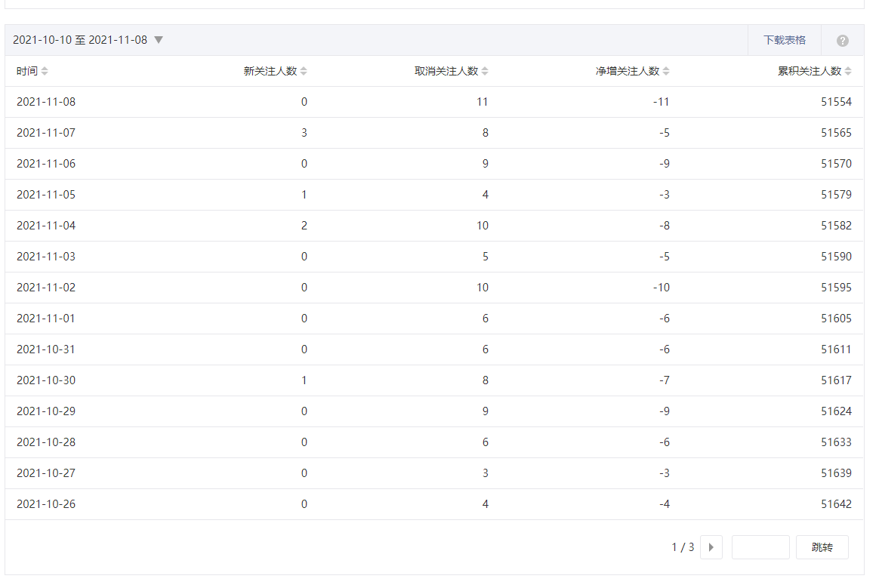Screen dimensions: 879x588
Task: Focus the page number input box
Action: [x=760, y=547]
